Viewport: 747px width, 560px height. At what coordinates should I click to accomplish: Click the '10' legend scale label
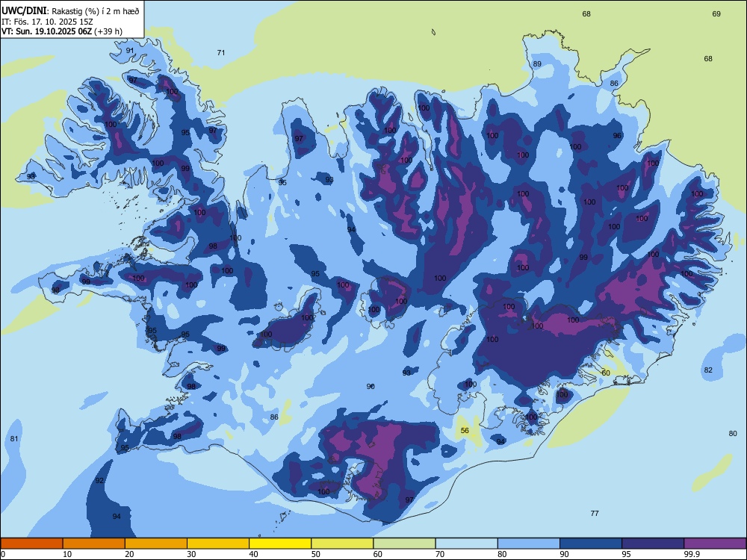(66, 554)
